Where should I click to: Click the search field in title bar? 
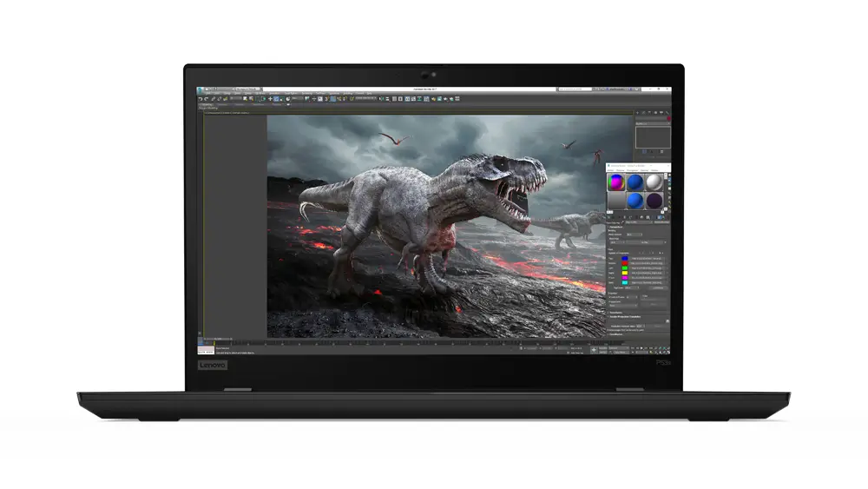point(574,89)
